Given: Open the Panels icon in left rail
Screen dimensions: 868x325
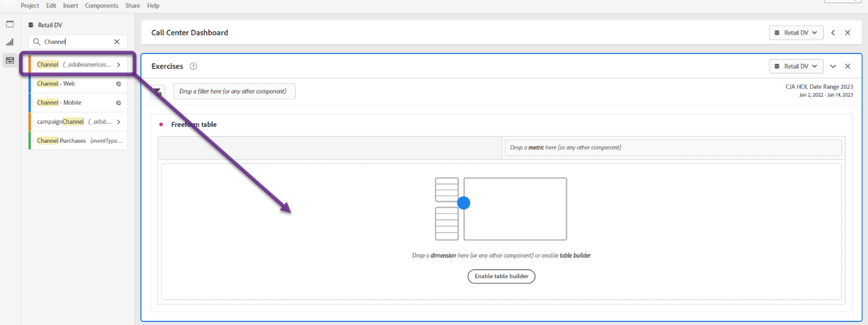Looking at the screenshot, I should click(x=10, y=24).
